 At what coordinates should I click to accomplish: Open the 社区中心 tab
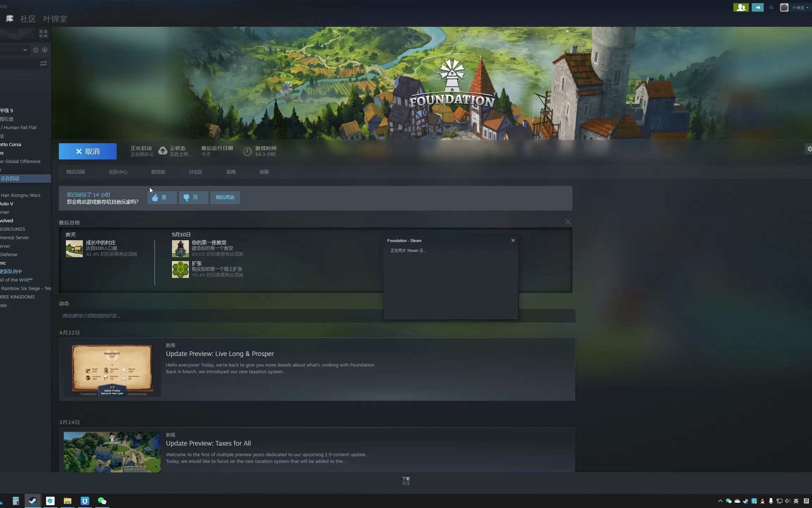(x=118, y=172)
